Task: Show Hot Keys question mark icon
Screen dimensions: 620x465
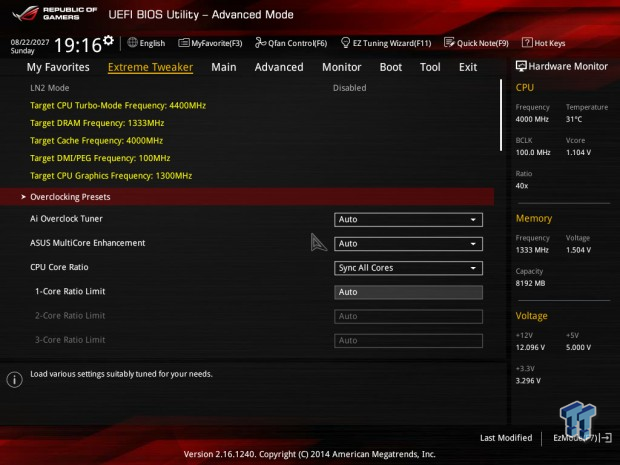Action: coord(527,42)
